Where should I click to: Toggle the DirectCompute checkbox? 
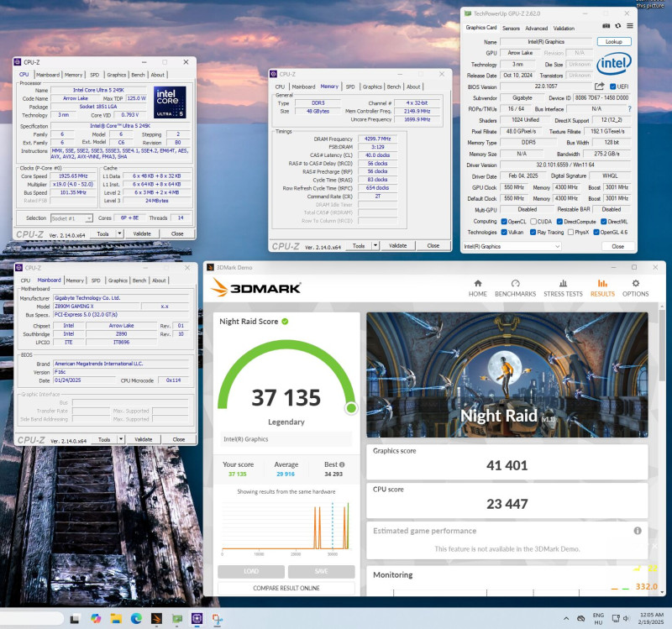[x=559, y=222]
